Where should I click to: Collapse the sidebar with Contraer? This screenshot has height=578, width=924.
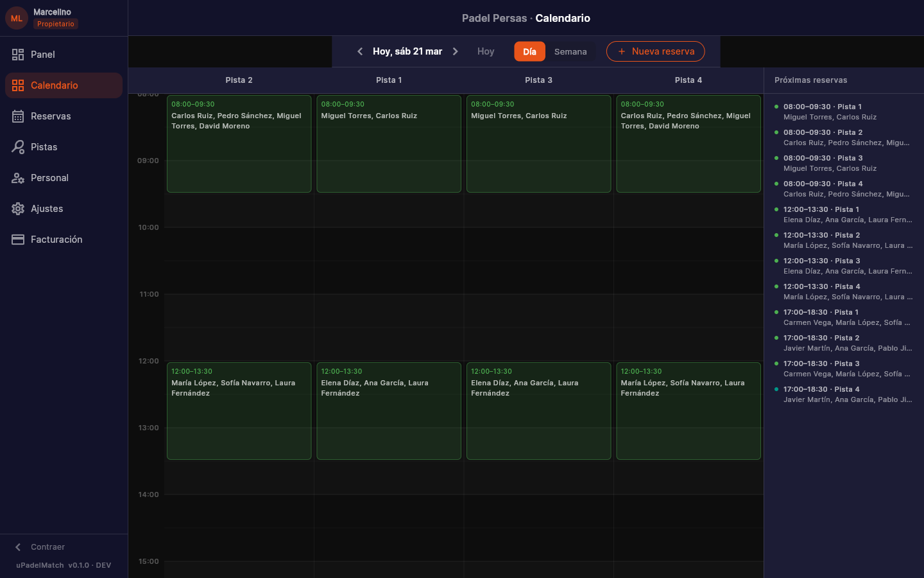pyautogui.click(x=40, y=547)
